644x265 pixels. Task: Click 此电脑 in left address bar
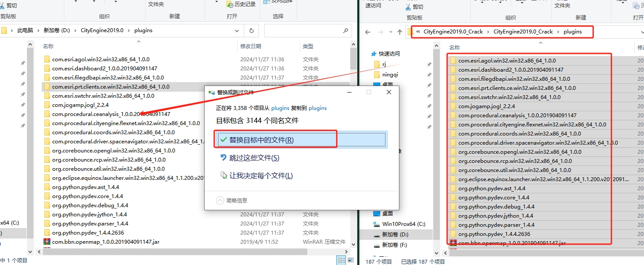25,30
